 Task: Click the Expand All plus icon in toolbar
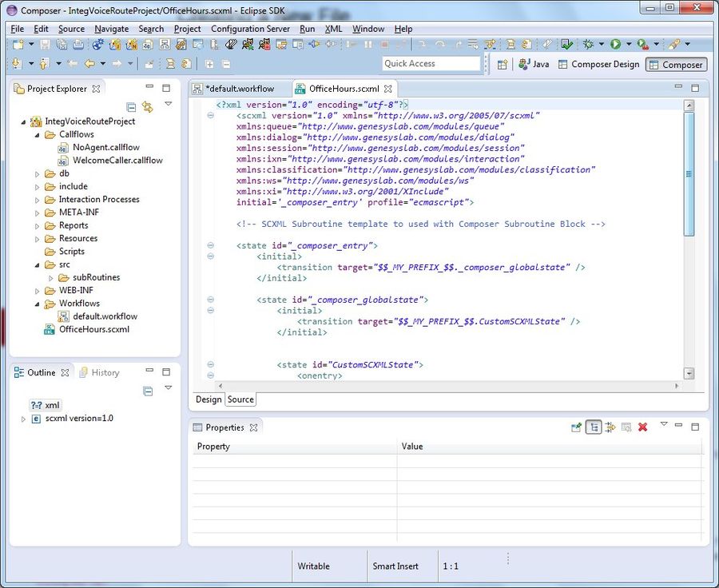(209, 64)
